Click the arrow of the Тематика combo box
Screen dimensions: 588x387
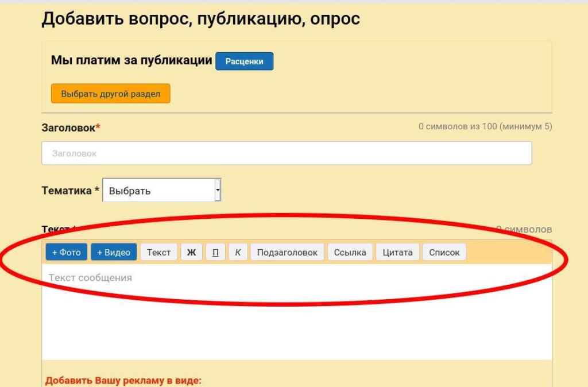click(217, 191)
